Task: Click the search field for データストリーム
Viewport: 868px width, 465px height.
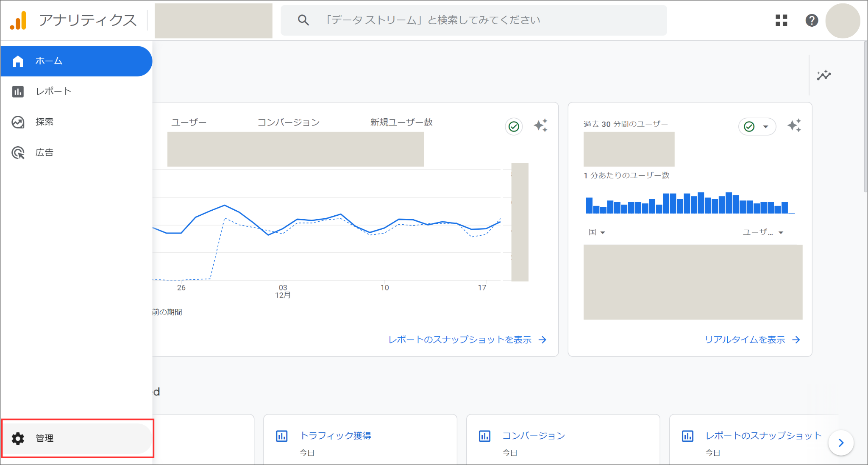Action: [474, 20]
